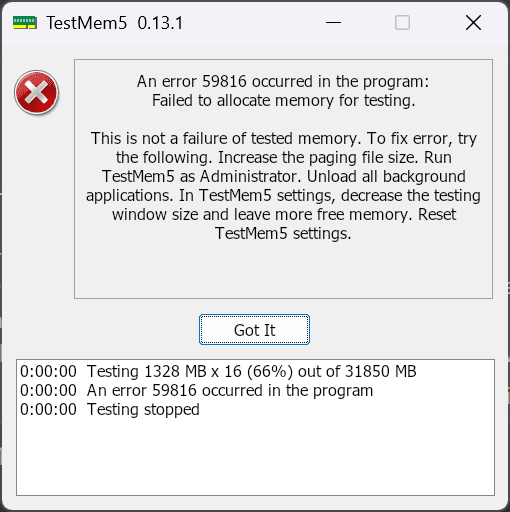
Task: Select the 'Testing 1328 MB x 16' log line
Action: click(x=218, y=371)
